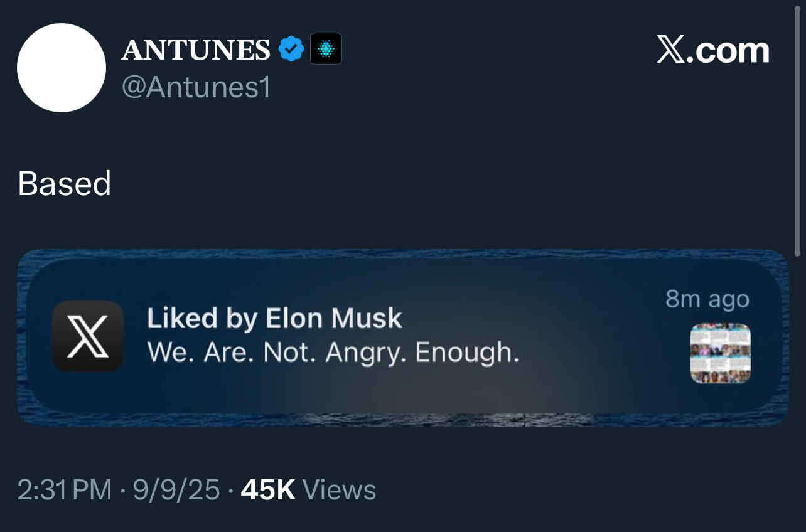Visit the @Antunes1 handle

196,87
